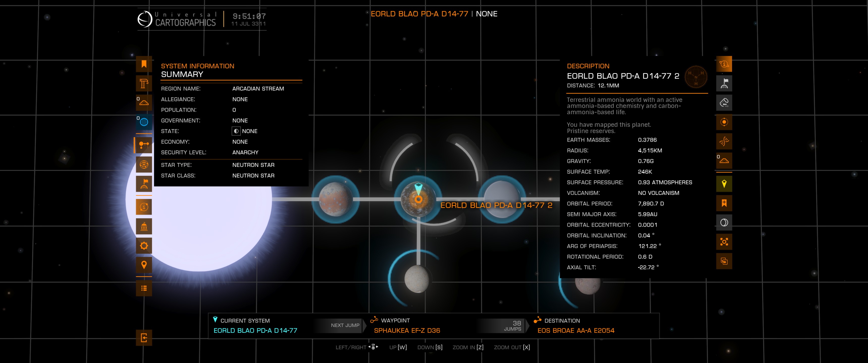868x363 pixels.
Task: Click the Pristine reserves text
Action: (591, 131)
